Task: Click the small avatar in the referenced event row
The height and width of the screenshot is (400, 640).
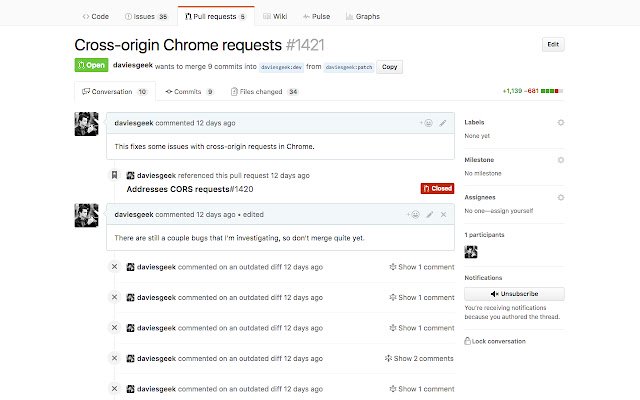Action: click(x=130, y=176)
